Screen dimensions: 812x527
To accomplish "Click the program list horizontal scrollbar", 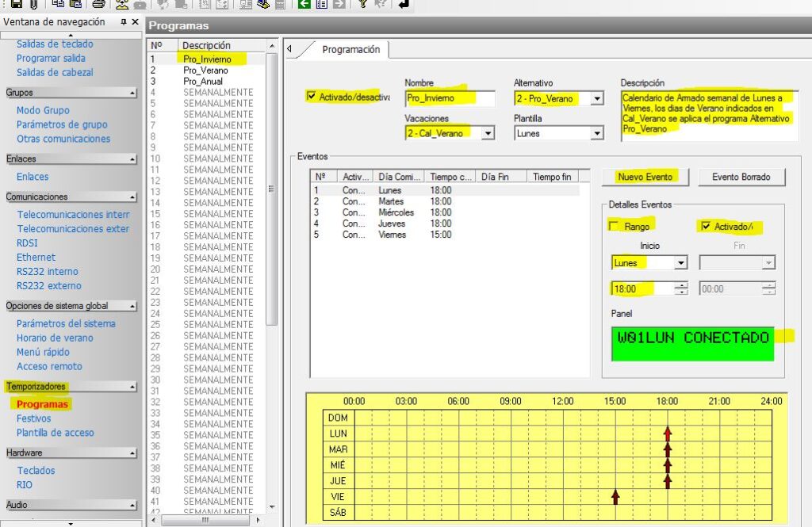I will pyautogui.click(x=205, y=520).
